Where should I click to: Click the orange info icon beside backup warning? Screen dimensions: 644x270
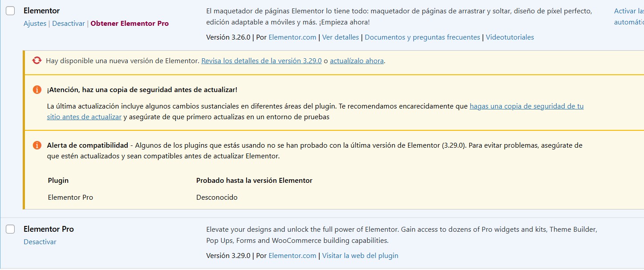(x=37, y=90)
